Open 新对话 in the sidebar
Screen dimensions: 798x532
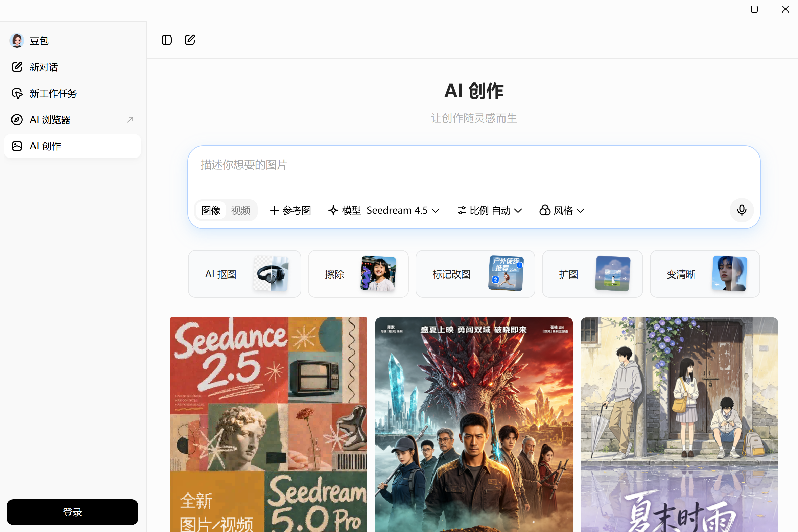(x=72, y=67)
